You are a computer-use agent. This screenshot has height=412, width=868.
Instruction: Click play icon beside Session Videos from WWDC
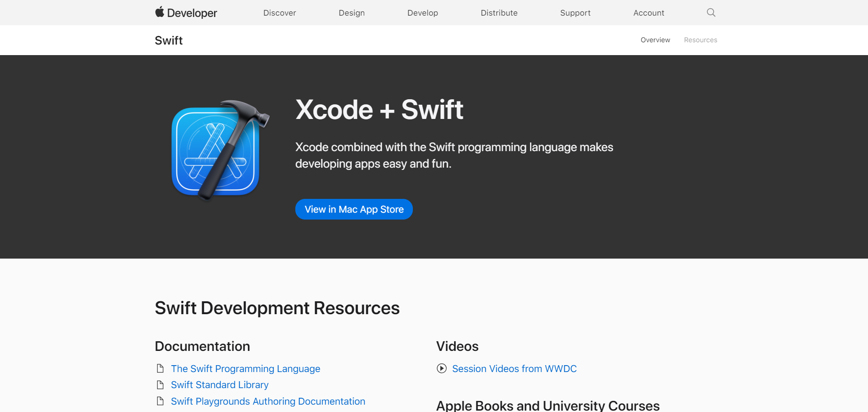(441, 368)
